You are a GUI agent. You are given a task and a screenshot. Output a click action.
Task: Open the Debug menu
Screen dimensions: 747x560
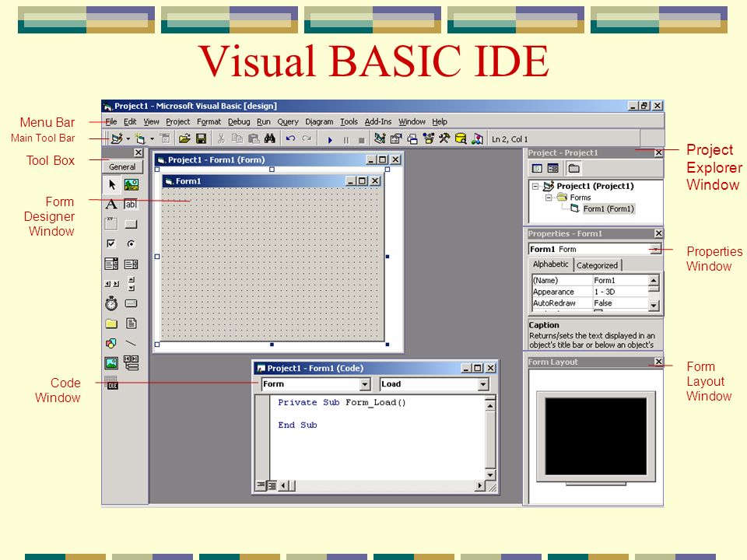click(x=239, y=121)
